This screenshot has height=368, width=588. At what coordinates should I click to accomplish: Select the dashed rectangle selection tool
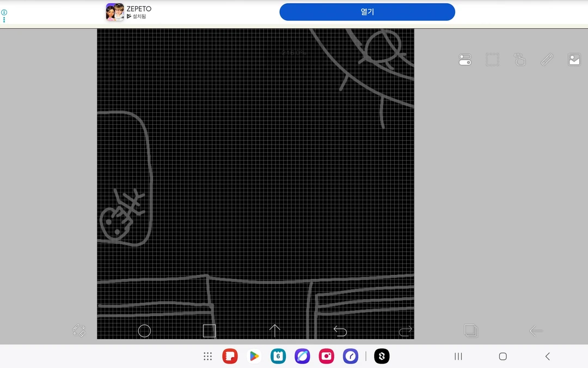pos(492,60)
